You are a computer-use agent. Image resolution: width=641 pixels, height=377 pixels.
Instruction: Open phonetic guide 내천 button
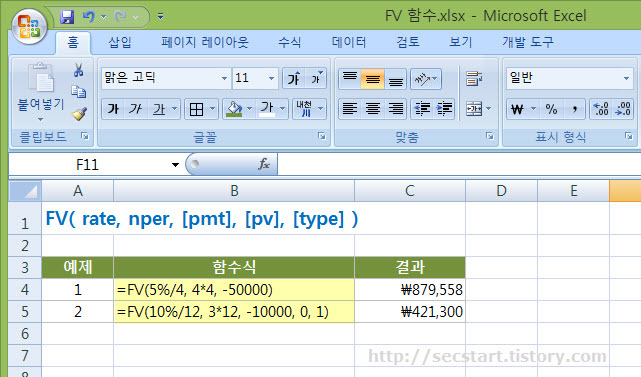(305, 109)
